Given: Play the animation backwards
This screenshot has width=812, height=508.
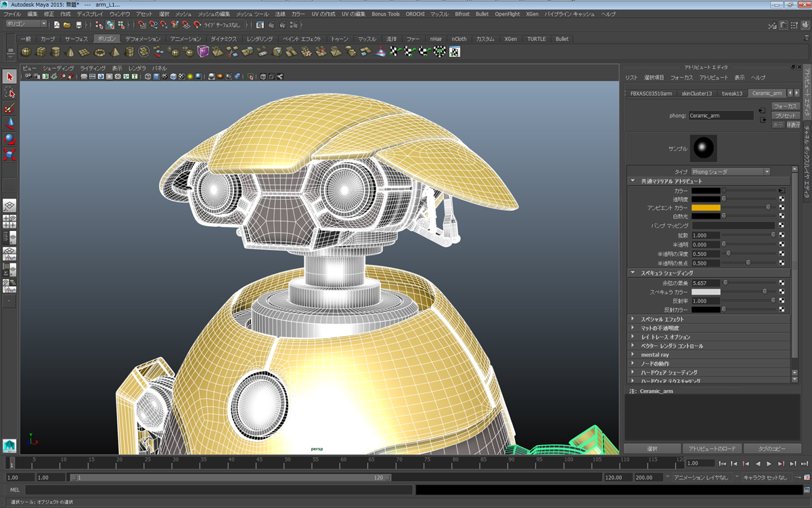Looking at the screenshot, I should pos(757,464).
